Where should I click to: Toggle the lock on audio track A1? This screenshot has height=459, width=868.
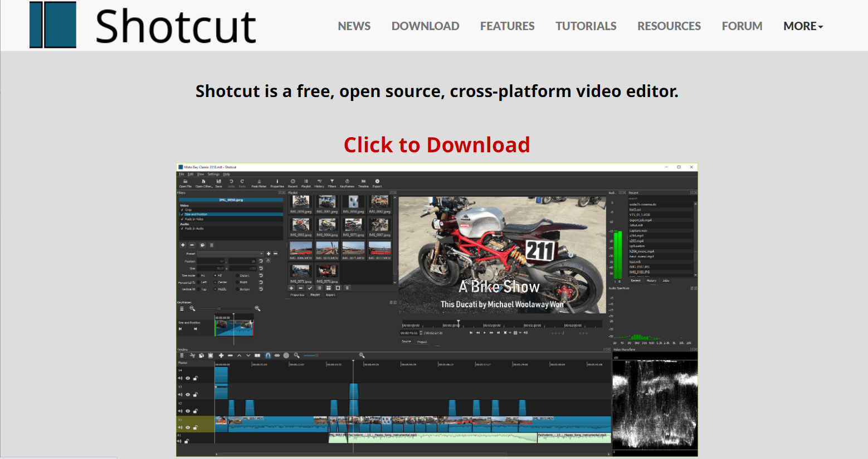click(x=187, y=441)
